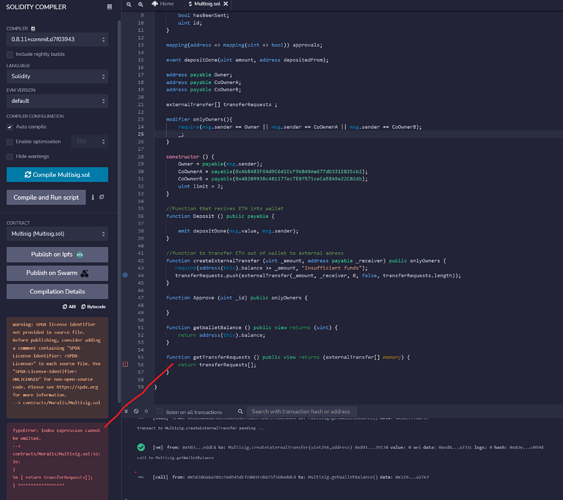Expand the EVM version default dropdown

(57, 101)
